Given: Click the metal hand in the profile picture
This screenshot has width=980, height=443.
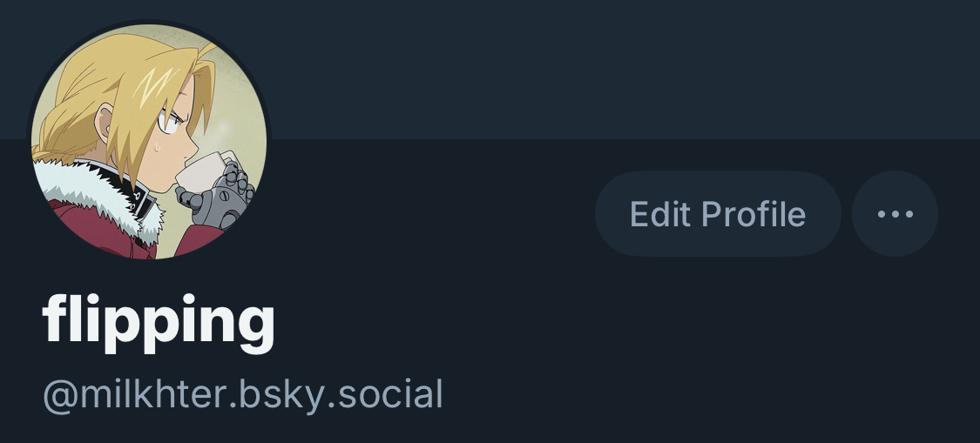Looking at the screenshot, I should (x=219, y=195).
